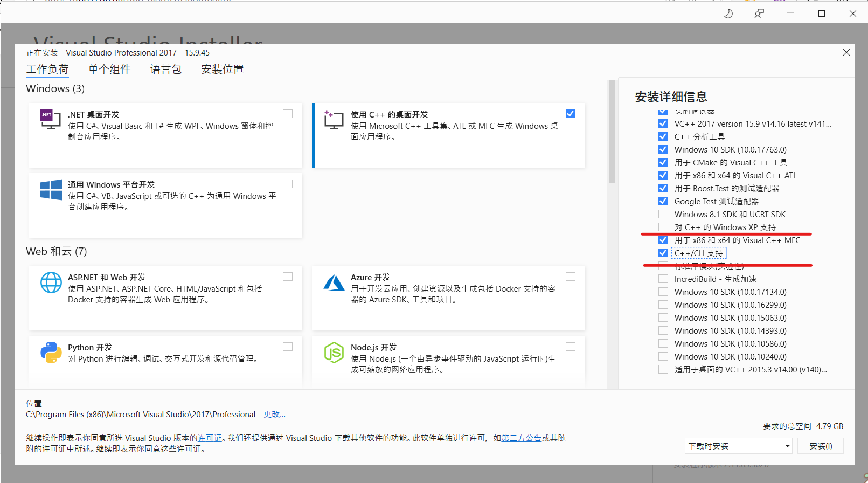Image resolution: width=868 pixels, height=483 pixels.
Task: Open the feedback person icon in title bar
Action: (759, 13)
